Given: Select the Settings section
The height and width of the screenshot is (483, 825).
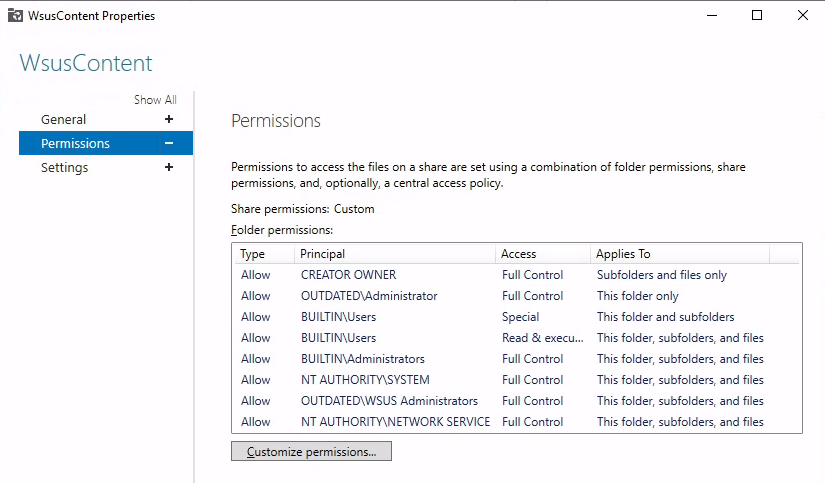Looking at the screenshot, I should (65, 167).
